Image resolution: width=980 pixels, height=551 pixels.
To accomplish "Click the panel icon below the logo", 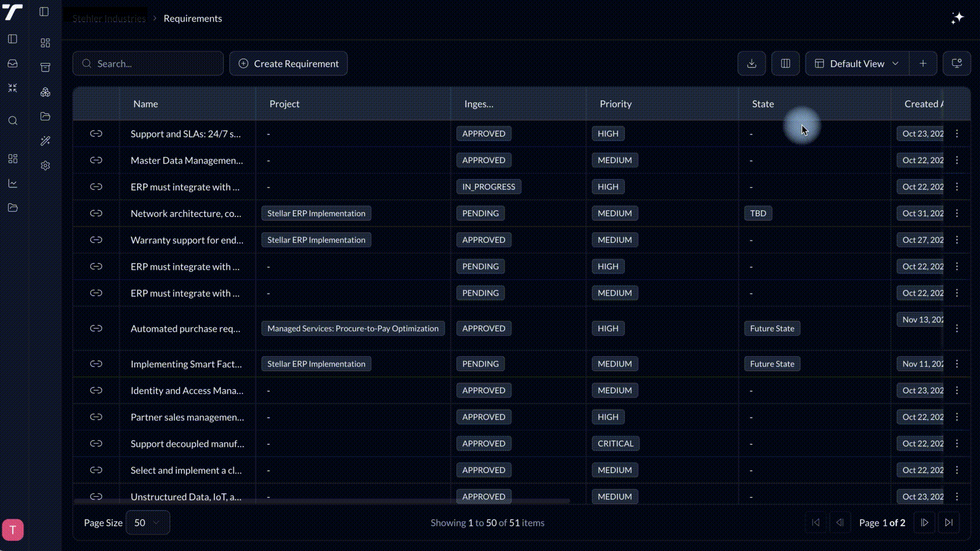I will [x=12, y=39].
